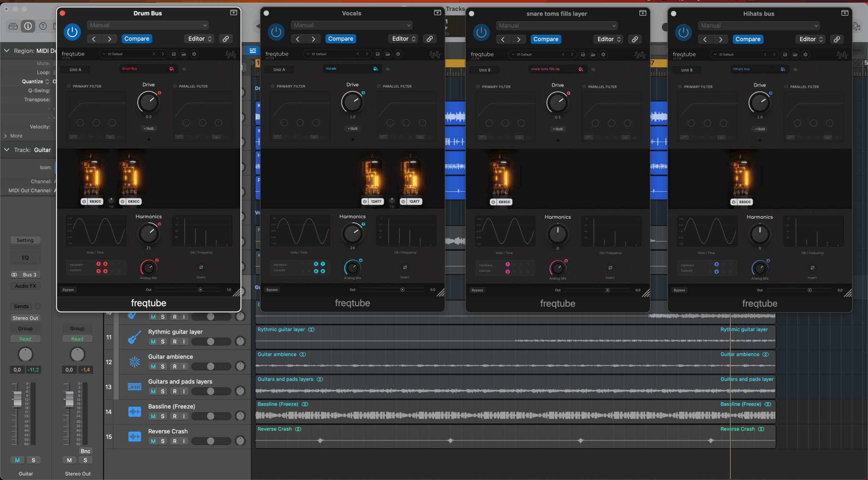Image resolution: width=868 pixels, height=480 pixels.
Task: Click Reverse Crash track volume slider
Action: click(x=211, y=441)
